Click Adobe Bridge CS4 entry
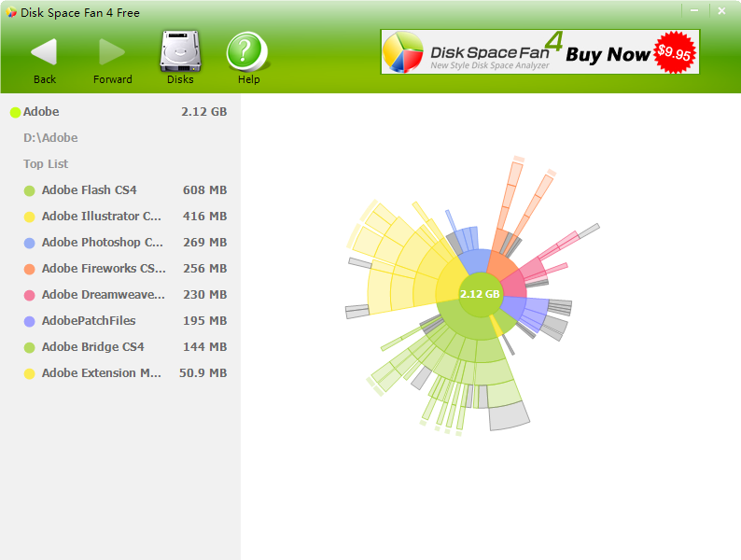The height and width of the screenshot is (560, 741). tap(92, 347)
